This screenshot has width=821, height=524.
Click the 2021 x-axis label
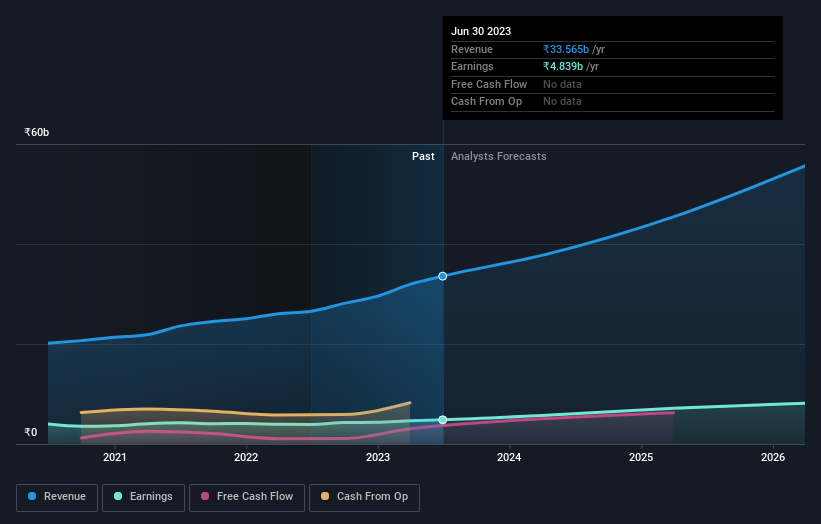click(x=115, y=458)
